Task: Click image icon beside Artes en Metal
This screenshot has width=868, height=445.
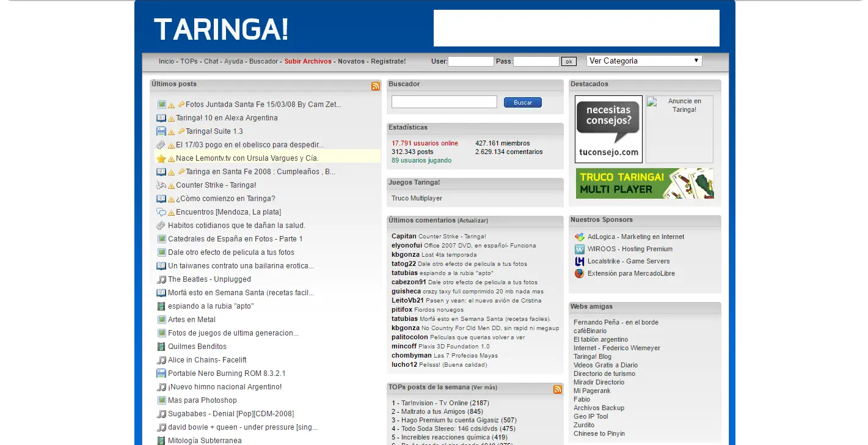Action: 161,320
